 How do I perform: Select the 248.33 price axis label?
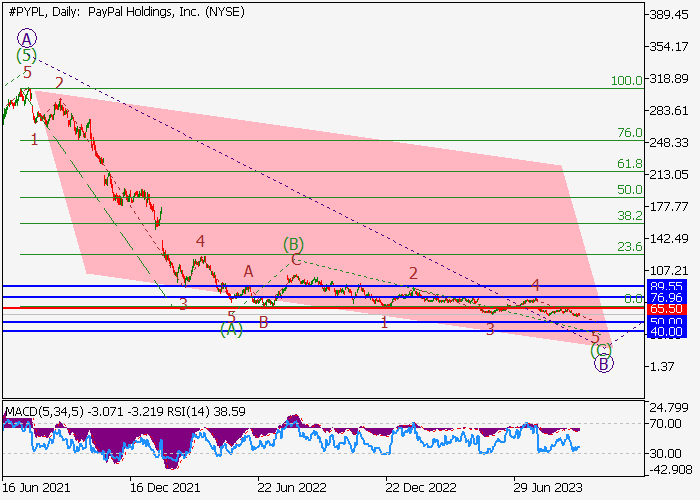click(669, 142)
